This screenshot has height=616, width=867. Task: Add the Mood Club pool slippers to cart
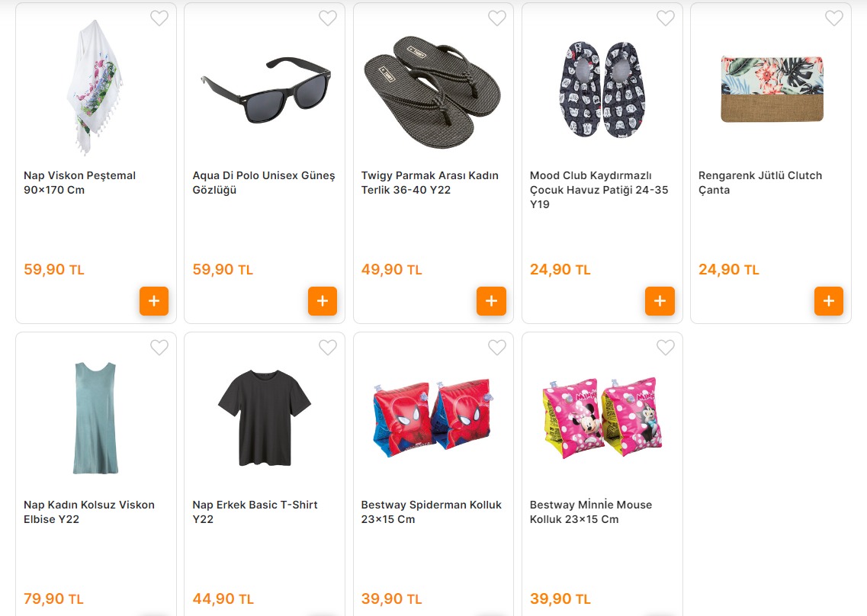[660, 301]
